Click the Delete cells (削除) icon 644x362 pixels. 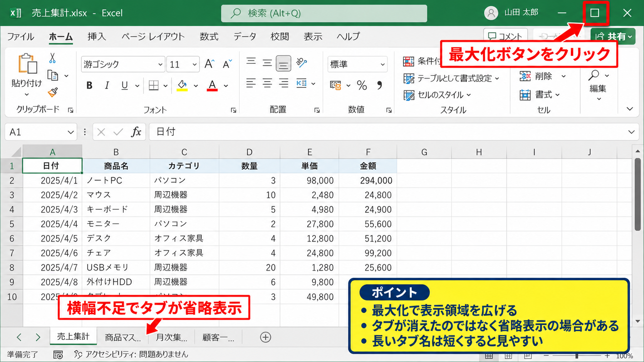coord(525,76)
